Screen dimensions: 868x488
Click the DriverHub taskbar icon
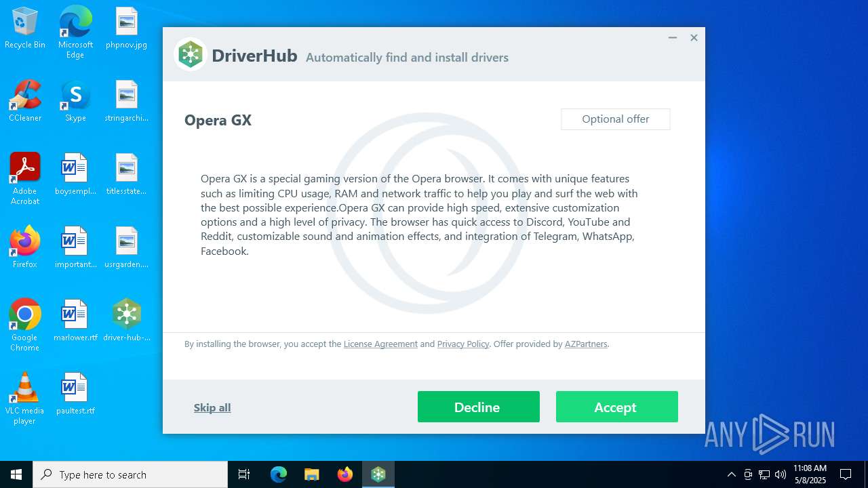click(x=378, y=474)
